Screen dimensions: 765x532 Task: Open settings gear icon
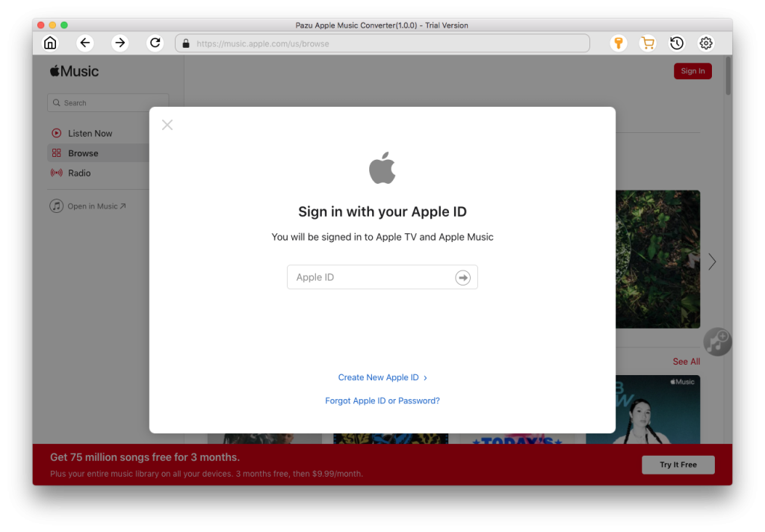tap(706, 43)
